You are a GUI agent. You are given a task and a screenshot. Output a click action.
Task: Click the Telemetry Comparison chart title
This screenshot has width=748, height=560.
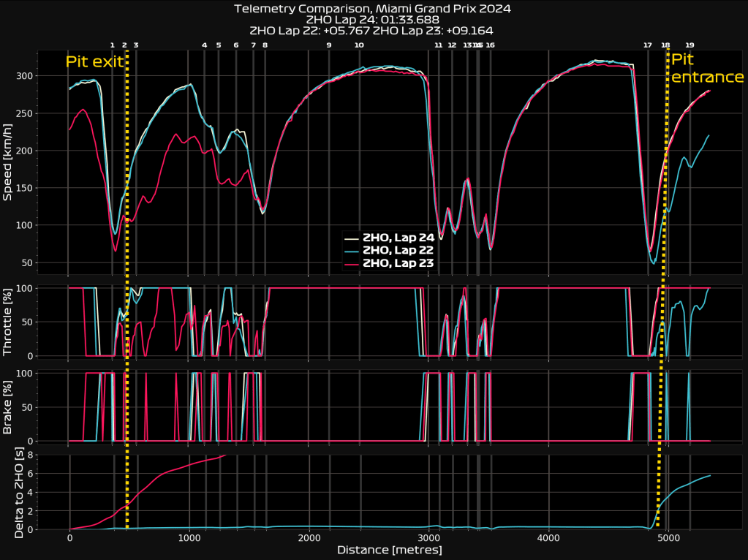coord(373,9)
